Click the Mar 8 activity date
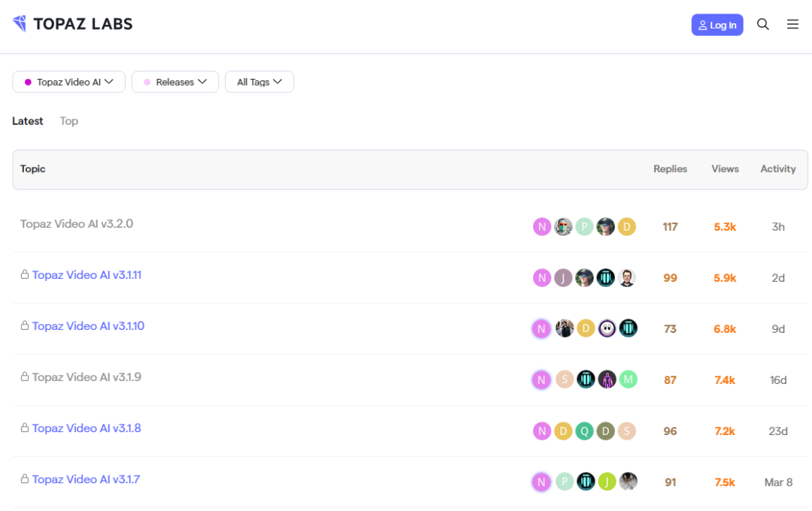Viewport: 812px width, 511px height. 778,482
